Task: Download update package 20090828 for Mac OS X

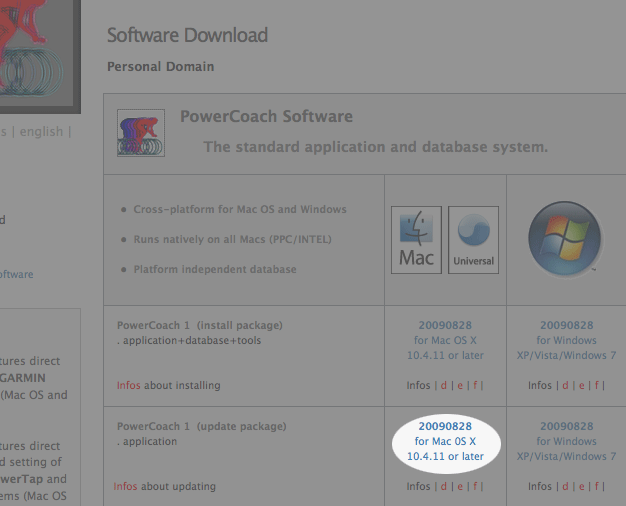Action: click(x=445, y=441)
